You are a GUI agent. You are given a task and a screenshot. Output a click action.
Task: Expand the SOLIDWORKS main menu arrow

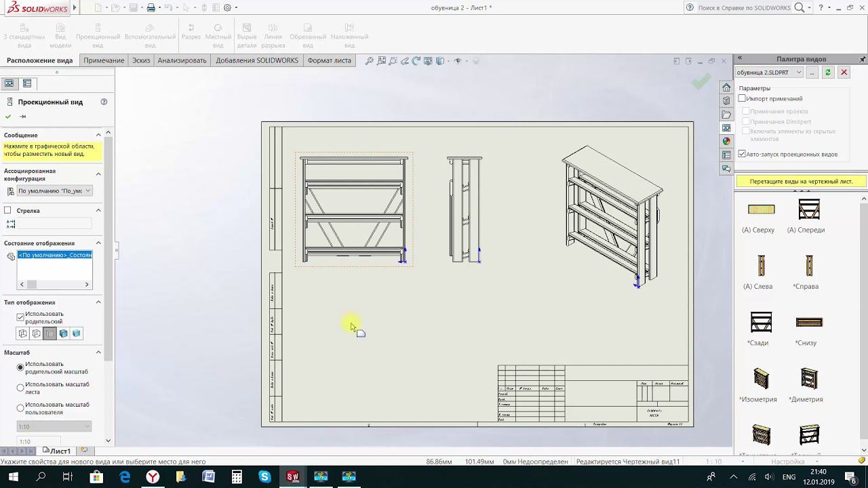pyautogui.click(x=75, y=7)
